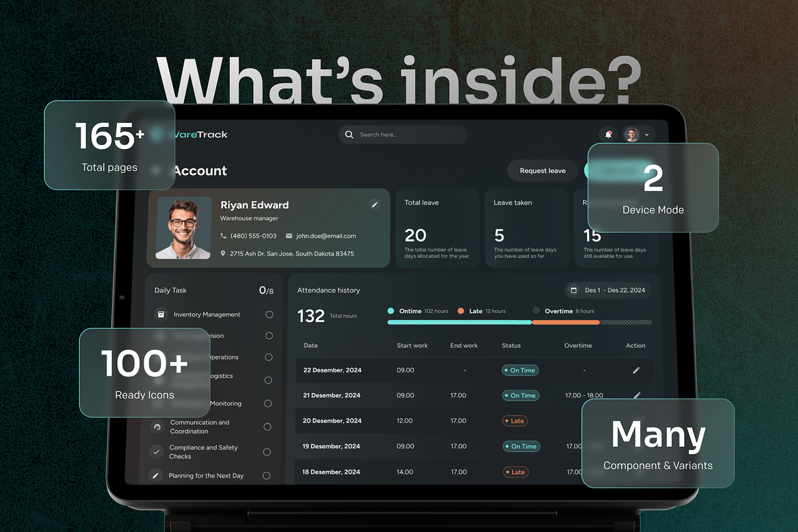The width and height of the screenshot is (798, 532).
Task: Click the top-right user avatar
Action: [632, 134]
